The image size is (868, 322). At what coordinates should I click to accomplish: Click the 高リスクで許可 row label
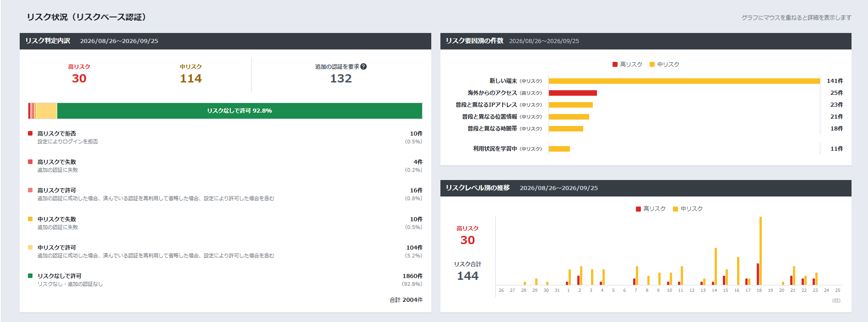(57, 191)
